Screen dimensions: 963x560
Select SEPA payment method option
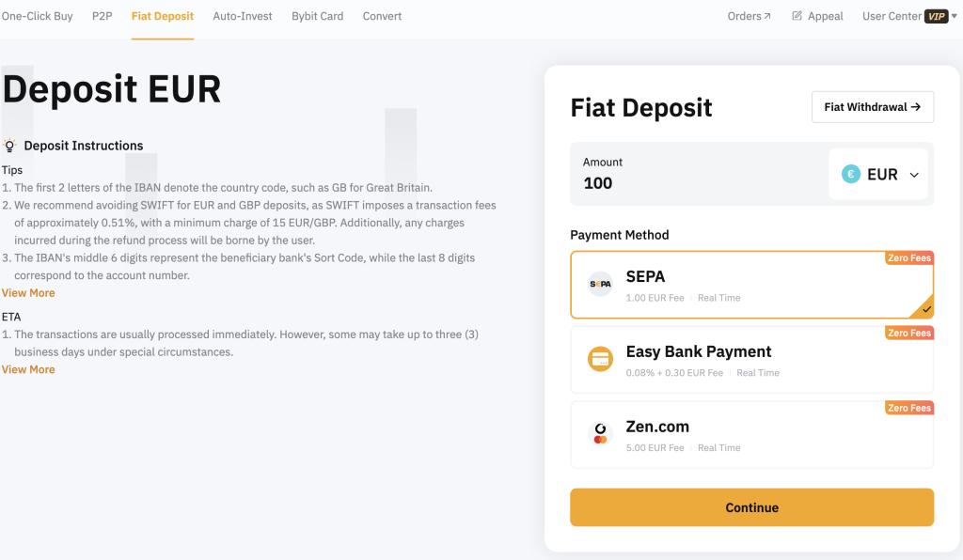coord(751,285)
